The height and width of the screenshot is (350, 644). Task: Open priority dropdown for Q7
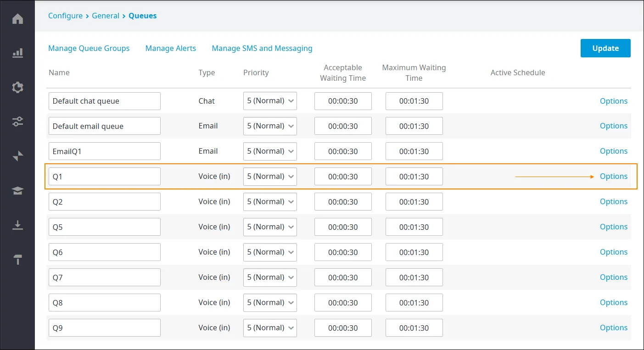pyautogui.click(x=270, y=278)
